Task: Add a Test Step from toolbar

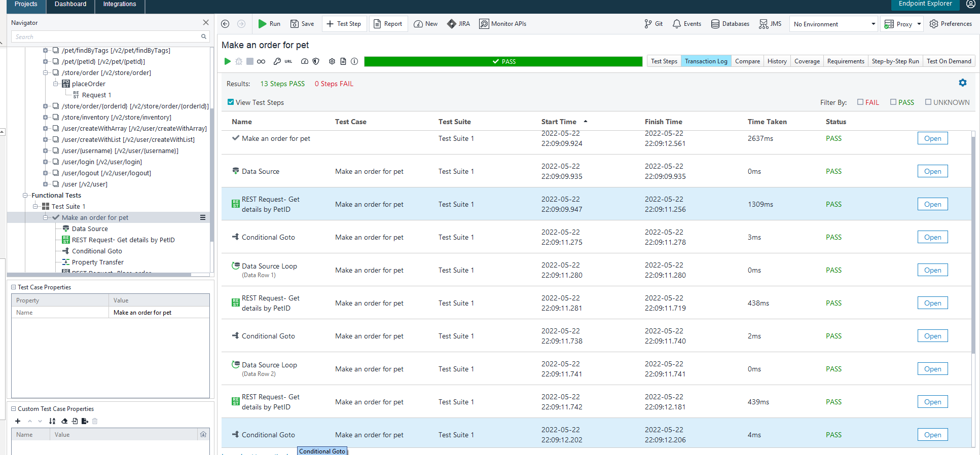Action: 344,24
